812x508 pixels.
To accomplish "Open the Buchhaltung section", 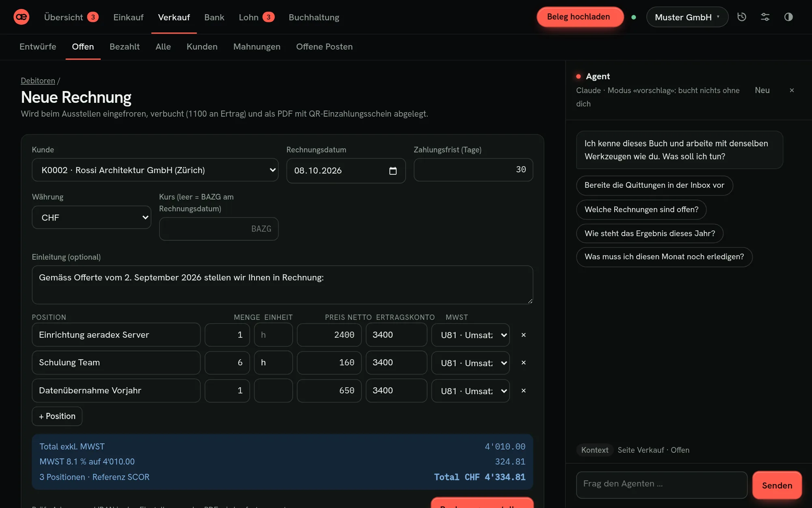I will pyautogui.click(x=314, y=17).
